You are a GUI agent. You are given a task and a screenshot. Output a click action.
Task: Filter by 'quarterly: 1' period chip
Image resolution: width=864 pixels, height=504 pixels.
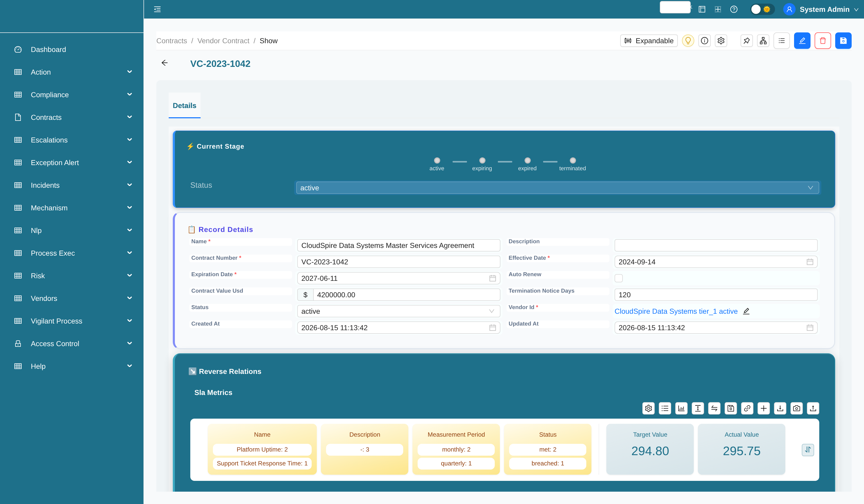(x=456, y=463)
